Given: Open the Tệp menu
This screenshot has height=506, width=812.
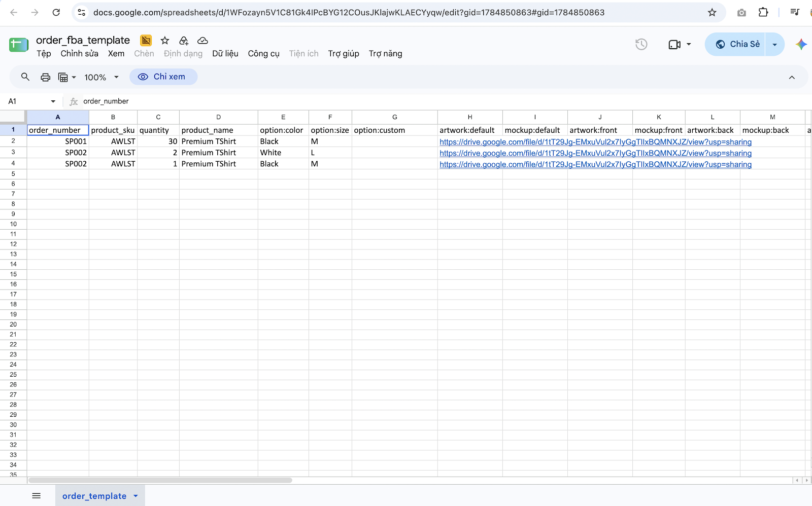Looking at the screenshot, I should pyautogui.click(x=44, y=54).
